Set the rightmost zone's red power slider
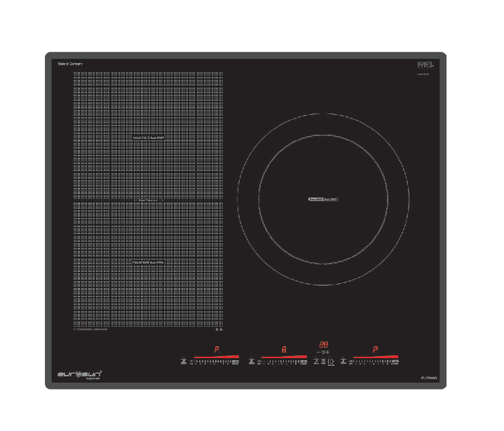Screen dimensions: 504x431 pyautogui.click(x=376, y=357)
